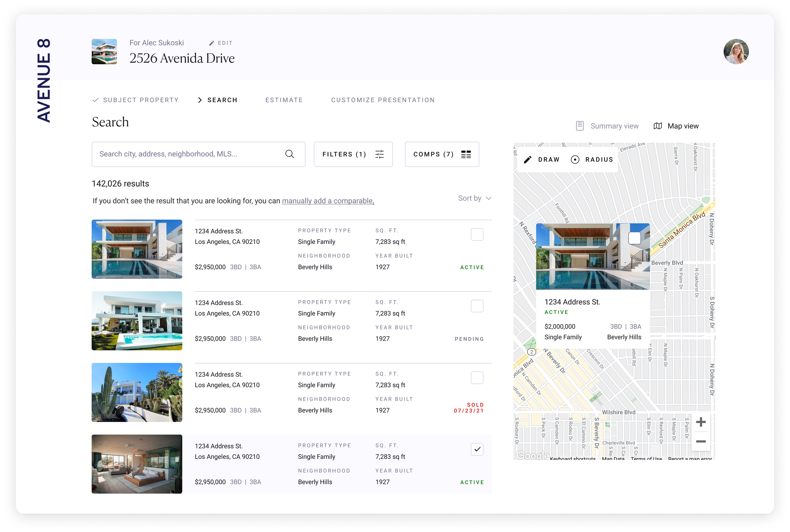The width and height of the screenshot is (790, 532).
Task: Open Filters sliders icon button
Action: click(380, 154)
